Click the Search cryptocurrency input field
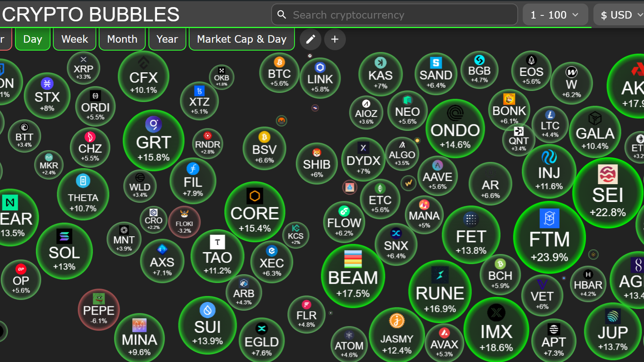 coord(395,15)
